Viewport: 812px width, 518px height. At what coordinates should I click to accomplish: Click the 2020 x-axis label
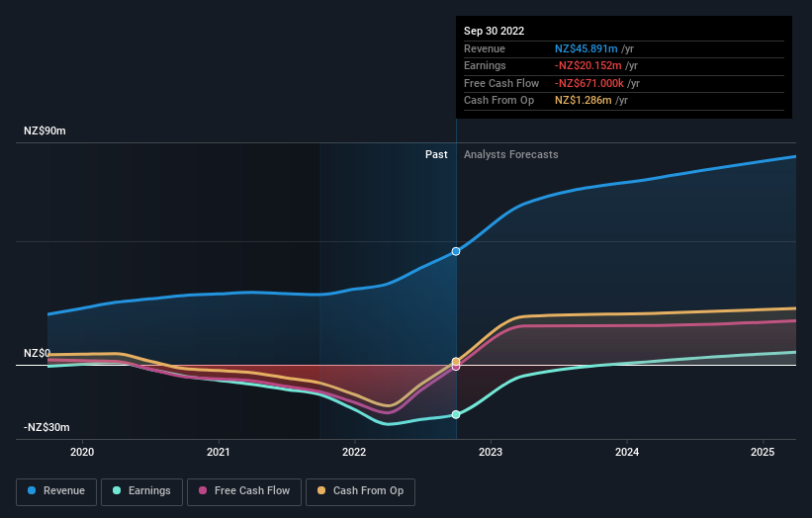[x=82, y=452]
